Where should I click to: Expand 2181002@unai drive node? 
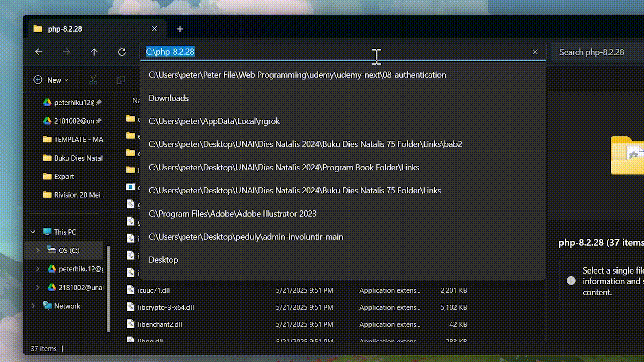click(x=38, y=288)
